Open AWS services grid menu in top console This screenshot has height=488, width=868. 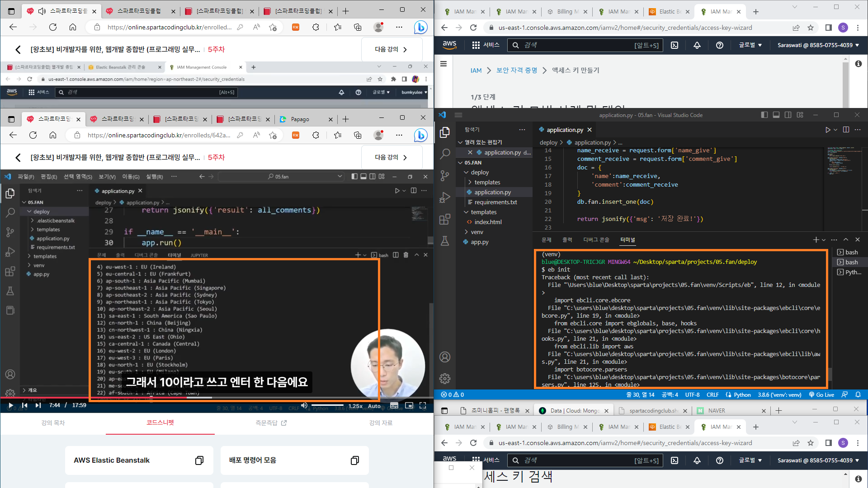(476, 45)
